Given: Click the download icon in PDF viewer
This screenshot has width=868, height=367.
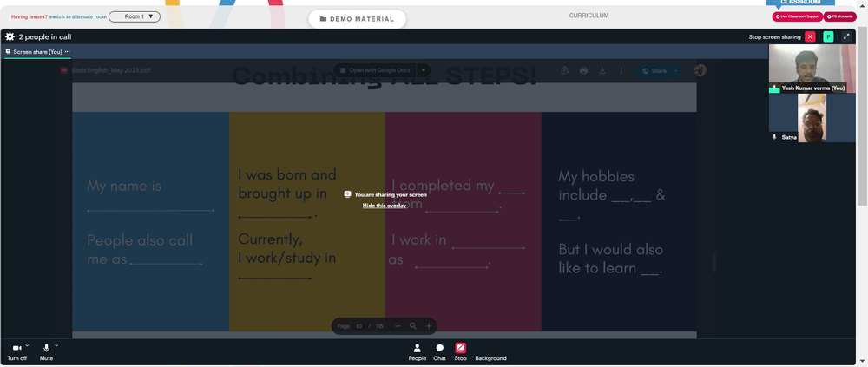Looking at the screenshot, I should point(602,71).
